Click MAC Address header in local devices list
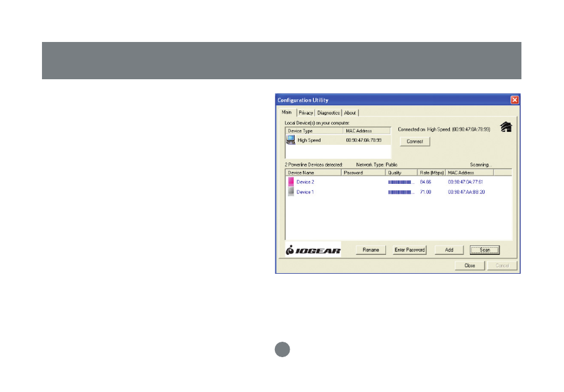The height and width of the screenshot is (392, 564). [367, 131]
